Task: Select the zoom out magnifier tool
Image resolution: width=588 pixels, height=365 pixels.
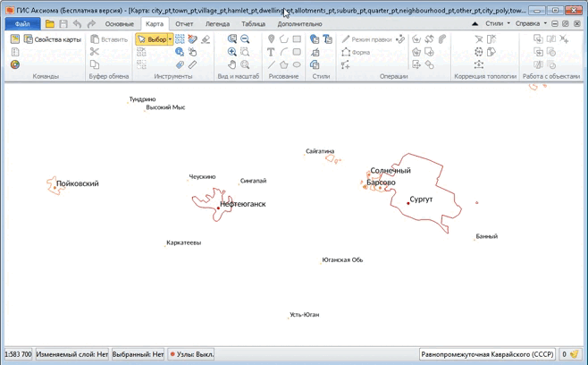Action: click(x=245, y=39)
